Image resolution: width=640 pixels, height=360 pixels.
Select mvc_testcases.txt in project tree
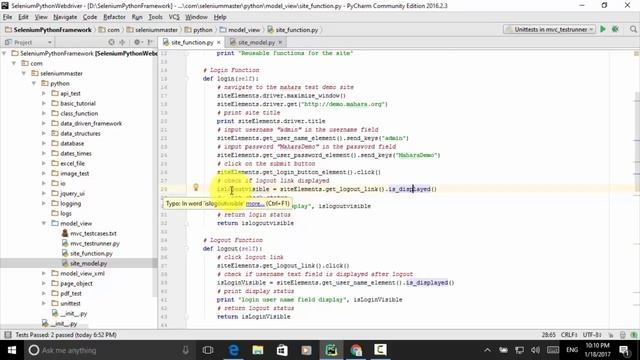[x=93, y=233]
